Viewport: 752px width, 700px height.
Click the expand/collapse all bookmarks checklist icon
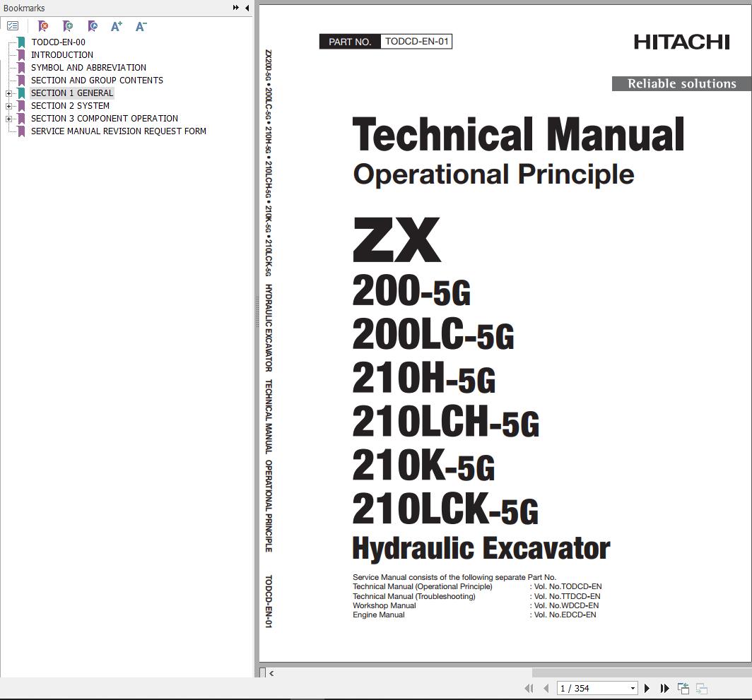[13, 26]
